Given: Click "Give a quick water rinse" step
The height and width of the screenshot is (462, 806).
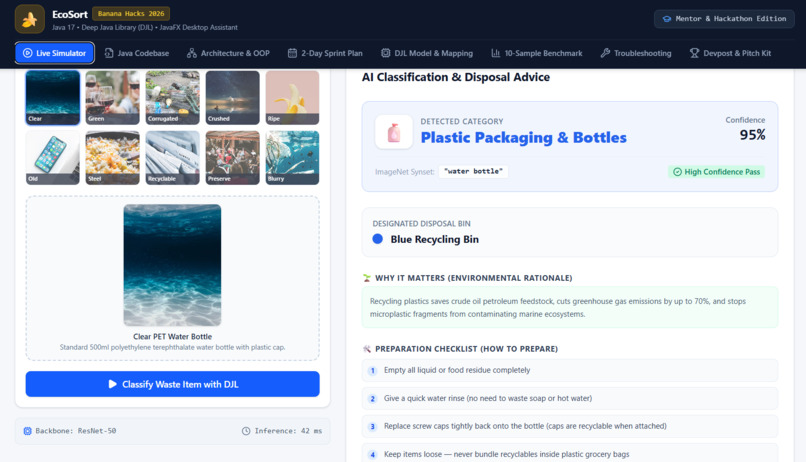Looking at the screenshot, I should point(570,399).
